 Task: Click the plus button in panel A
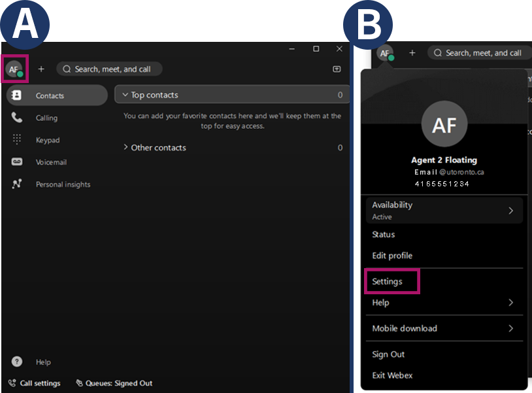click(x=41, y=69)
